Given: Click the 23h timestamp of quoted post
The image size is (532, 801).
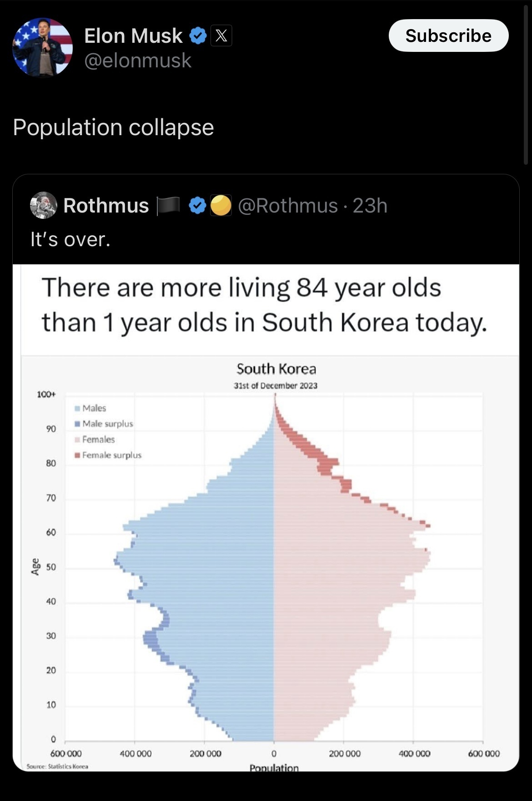Looking at the screenshot, I should 370,206.
